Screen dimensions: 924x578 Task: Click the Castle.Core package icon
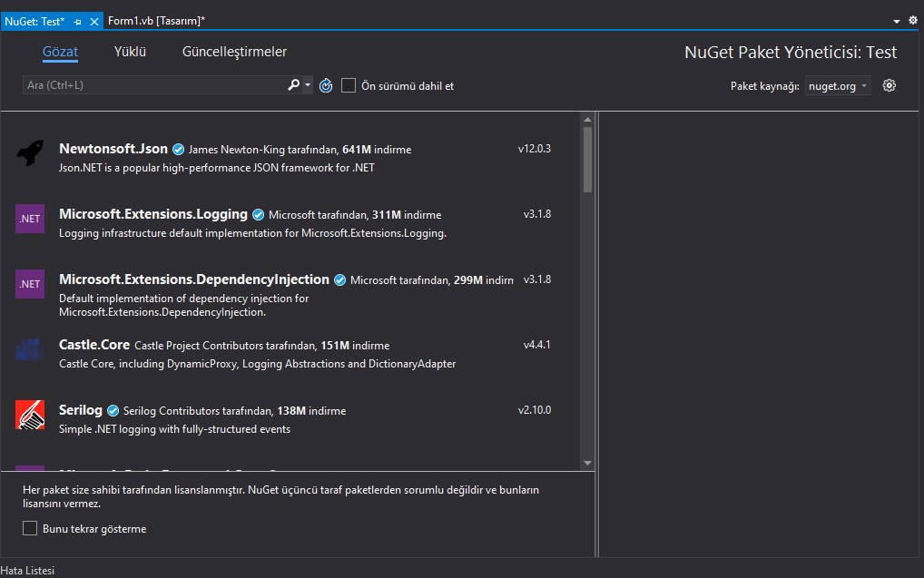tap(30, 349)
